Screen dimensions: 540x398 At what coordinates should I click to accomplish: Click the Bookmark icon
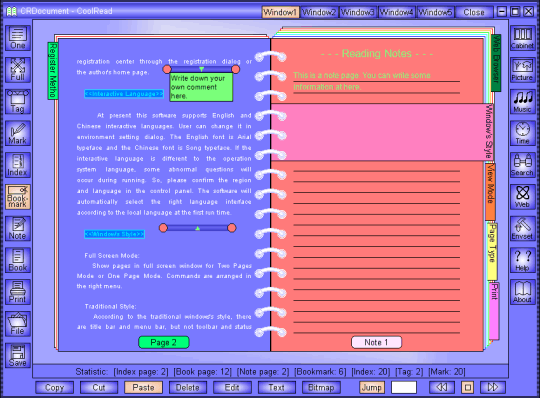18,197
